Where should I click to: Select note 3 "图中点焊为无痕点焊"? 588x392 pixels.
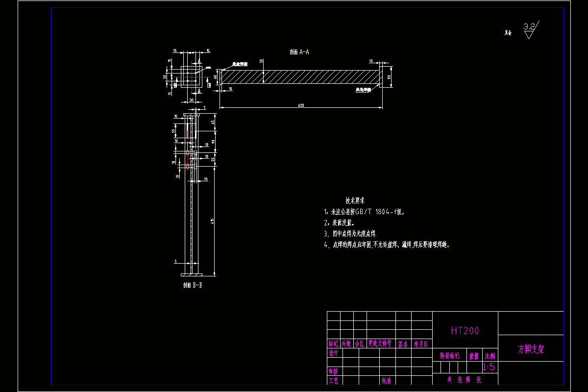350,234
